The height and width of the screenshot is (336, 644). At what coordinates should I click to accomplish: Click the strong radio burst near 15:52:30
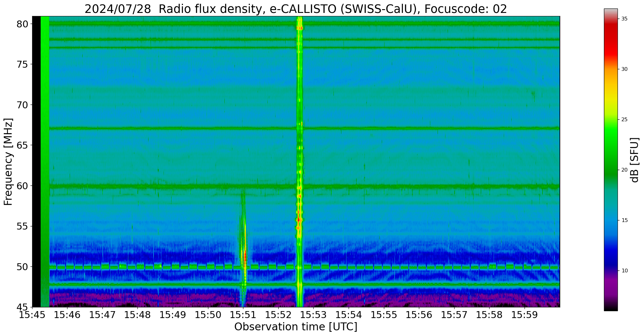point(299,162)
